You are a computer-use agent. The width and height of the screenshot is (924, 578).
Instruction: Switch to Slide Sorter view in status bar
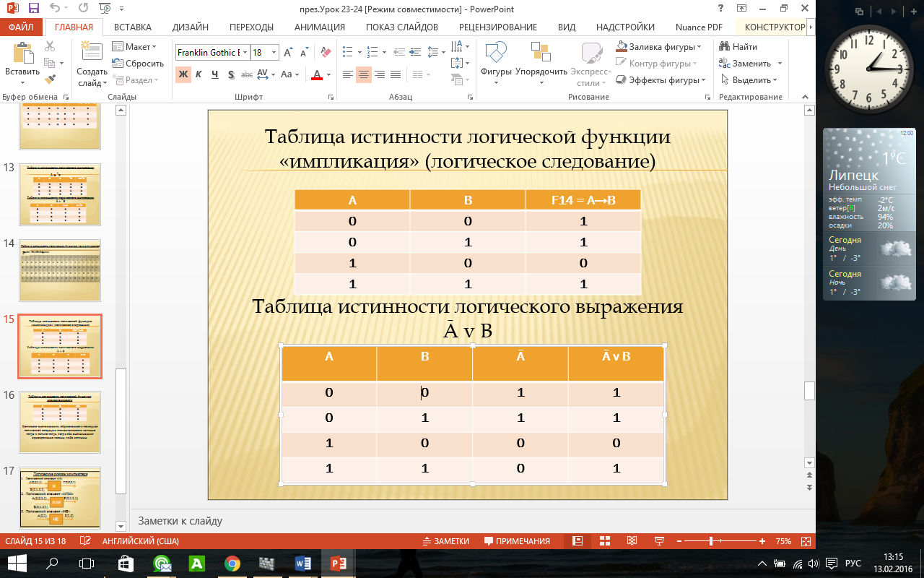coord(604,541)
